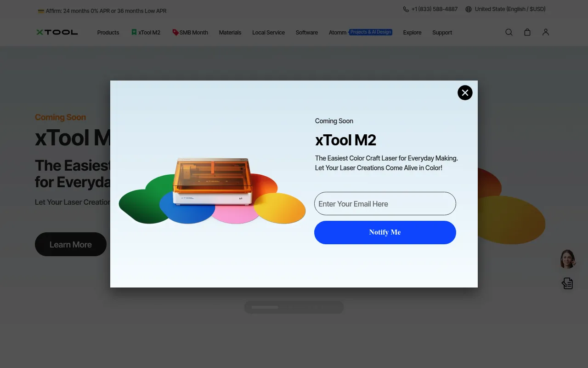Call the phone number +1 (833) 588-4887
The height and width of the screenshot is (368, 588).
click(435, 9)
